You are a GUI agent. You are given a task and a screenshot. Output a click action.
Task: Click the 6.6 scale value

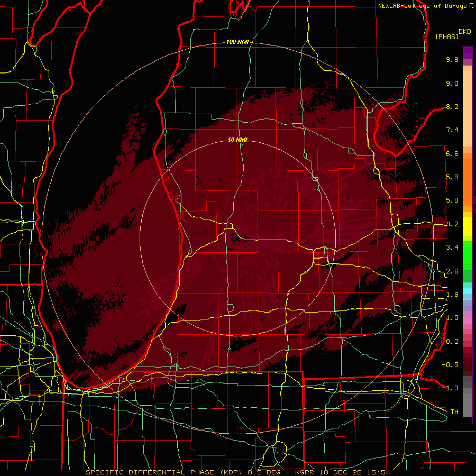coord(452,153)
